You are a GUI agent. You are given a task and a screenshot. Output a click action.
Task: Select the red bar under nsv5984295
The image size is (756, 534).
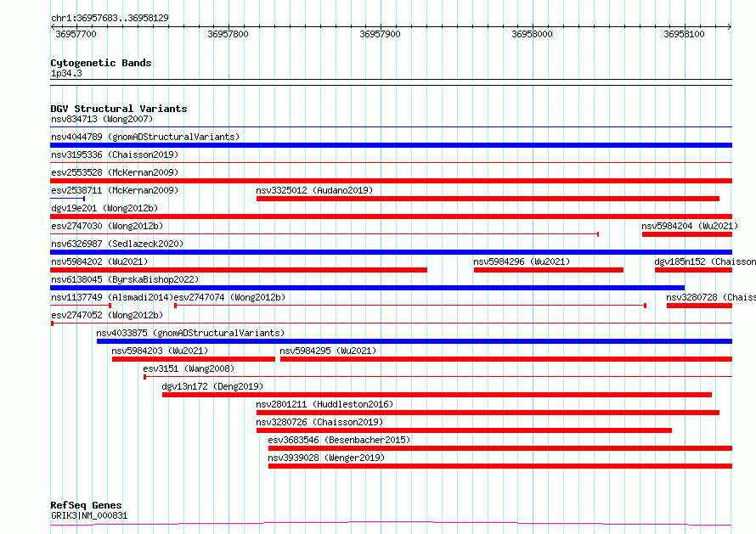pyautogui.click(x=505, y=359)
